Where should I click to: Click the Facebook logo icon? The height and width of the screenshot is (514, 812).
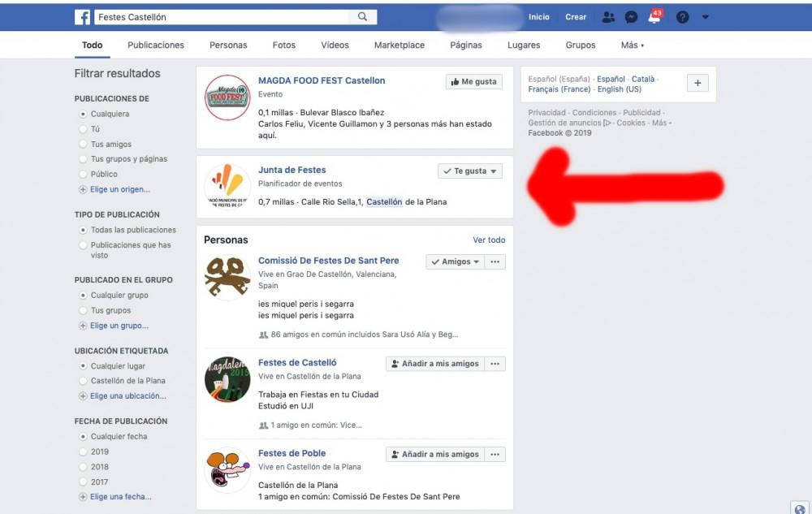pos(82,17)
